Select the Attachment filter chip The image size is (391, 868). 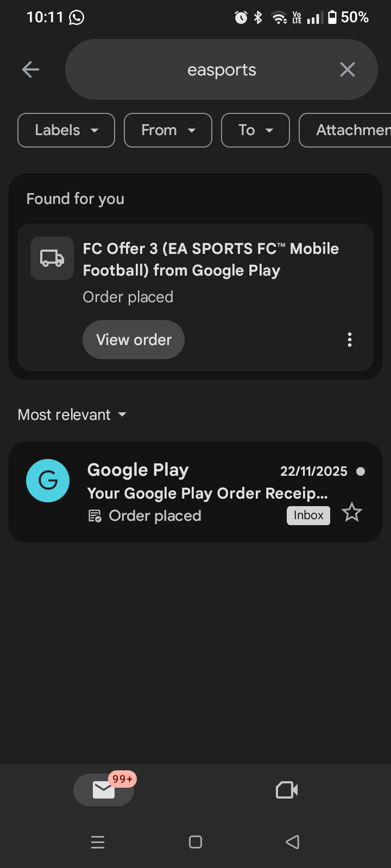348,130
